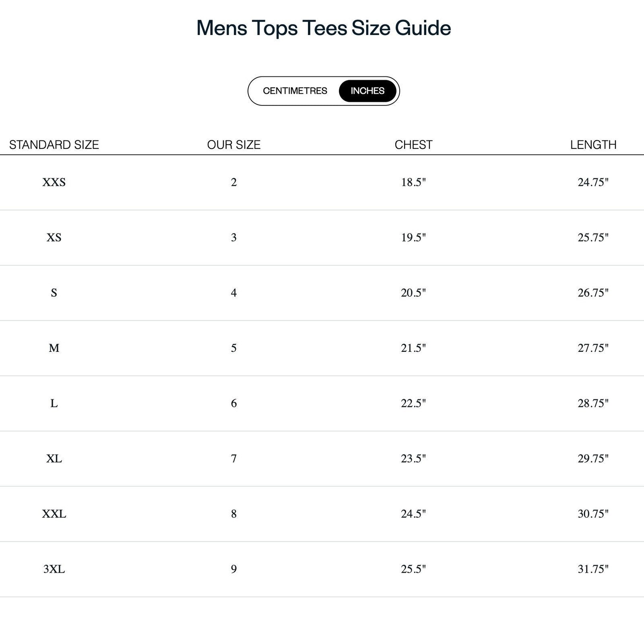Select the XXS size row label
This screenshot has height=644, width=644.
coord(54,182)
